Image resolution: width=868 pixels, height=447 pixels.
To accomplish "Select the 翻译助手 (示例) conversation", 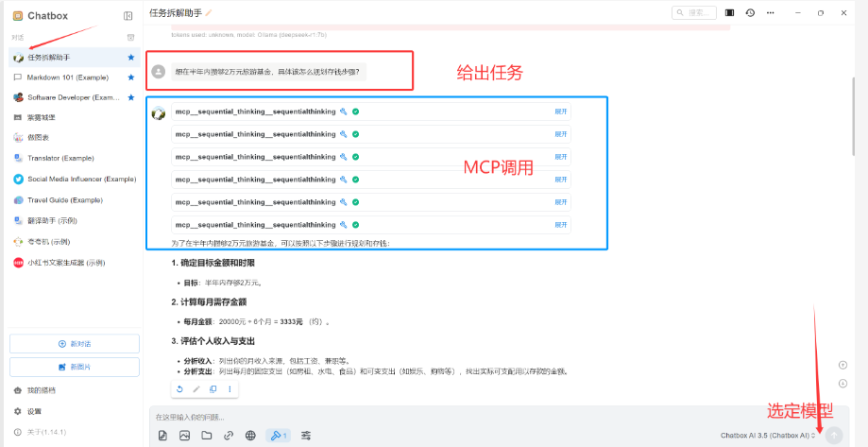I will click(75, 220).
